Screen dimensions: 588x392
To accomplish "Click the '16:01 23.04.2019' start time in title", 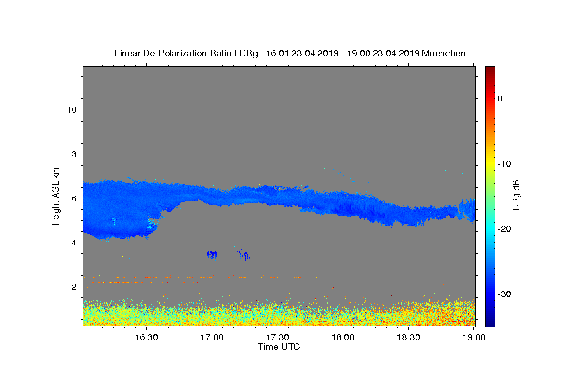I will [x=302, y=53].
